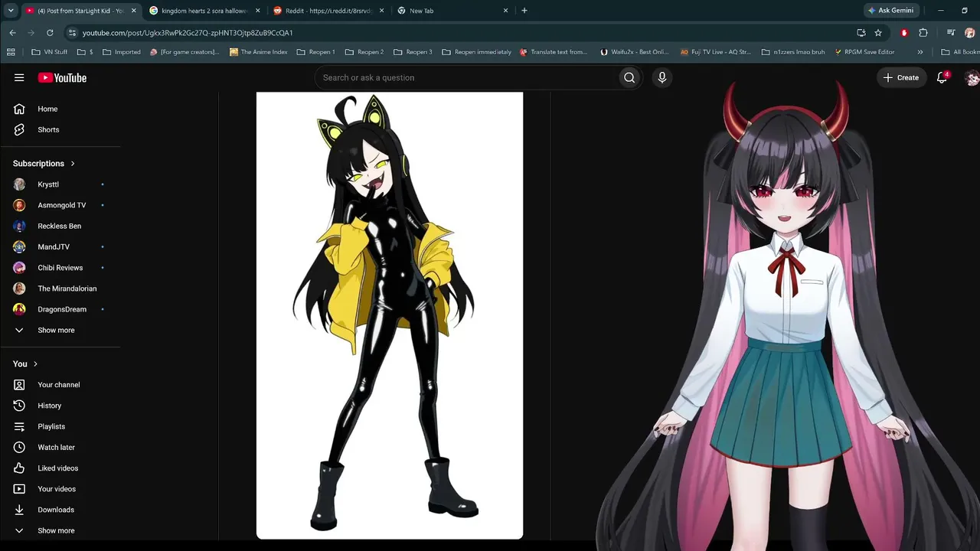Open the RPGM Save Editor bookmark

[864, 52]
